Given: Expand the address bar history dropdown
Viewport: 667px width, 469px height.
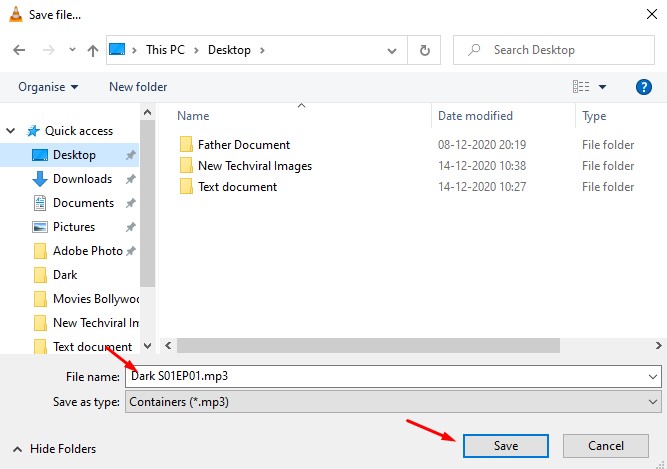Looking at the screenshot, I should (392, 51).
